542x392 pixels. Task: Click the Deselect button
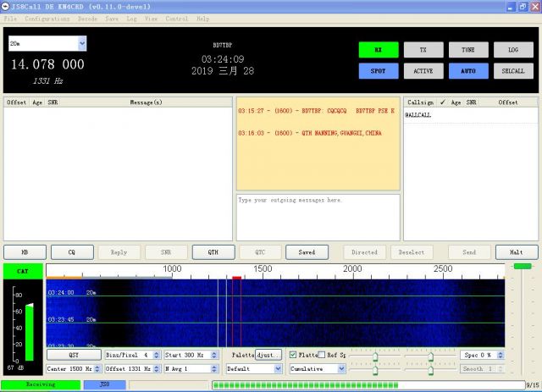click(x=412, y=252)
